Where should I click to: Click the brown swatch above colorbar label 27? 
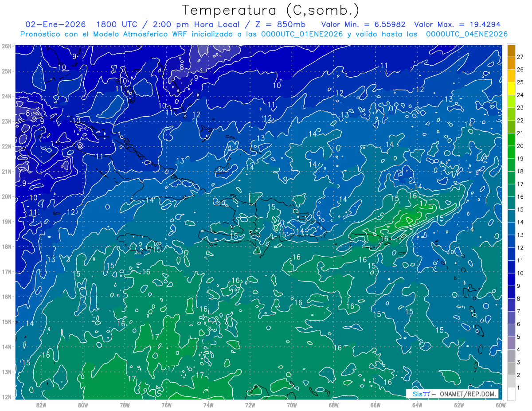[x=511, y=51]
